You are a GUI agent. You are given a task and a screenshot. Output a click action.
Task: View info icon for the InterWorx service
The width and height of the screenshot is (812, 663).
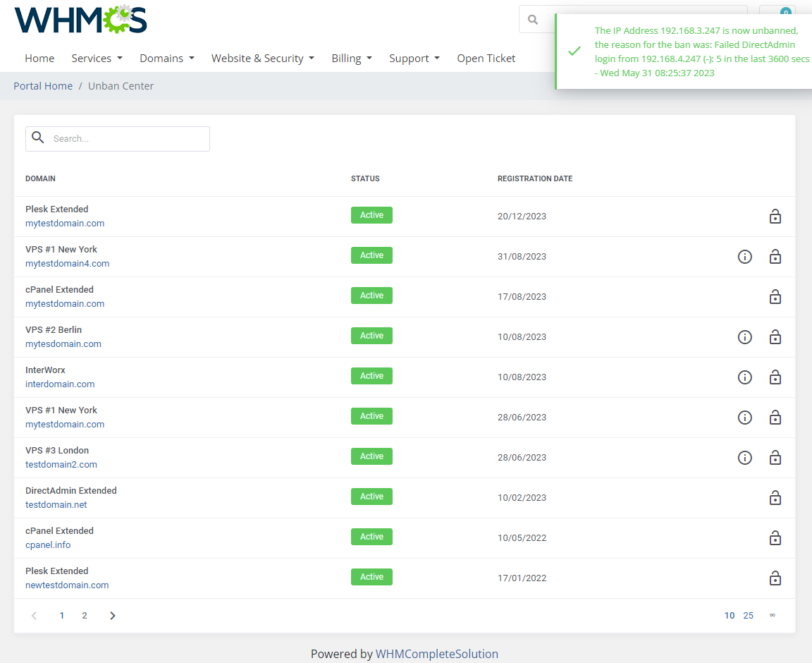click(745, 377)
